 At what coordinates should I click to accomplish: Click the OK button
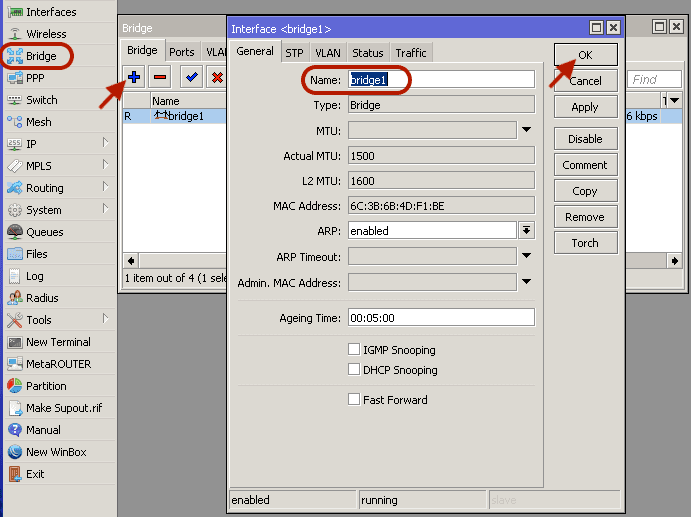tap(586, 55)
